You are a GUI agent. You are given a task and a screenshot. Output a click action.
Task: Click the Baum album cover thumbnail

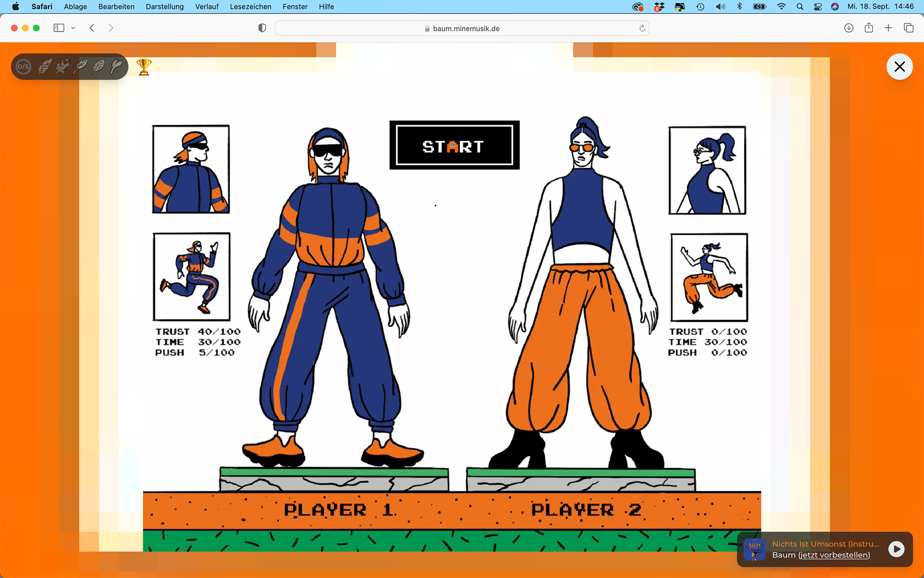[755, 549]
